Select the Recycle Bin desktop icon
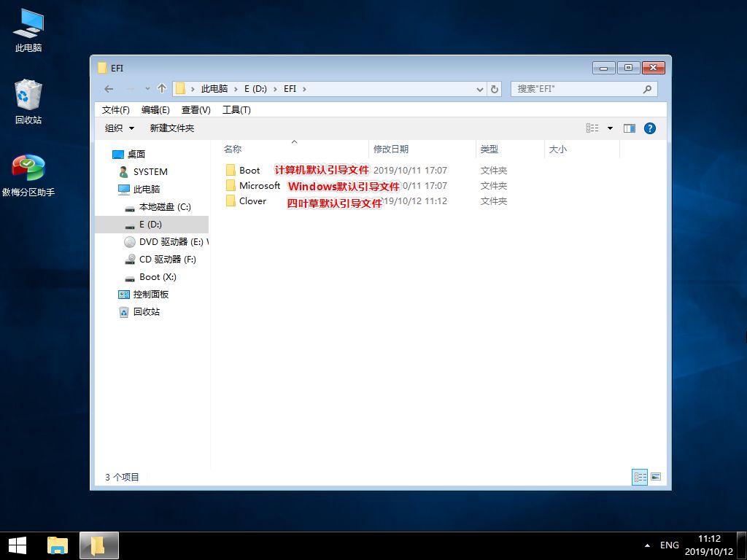The height and width of the screenshot is (560, 747). pos(28,102)
